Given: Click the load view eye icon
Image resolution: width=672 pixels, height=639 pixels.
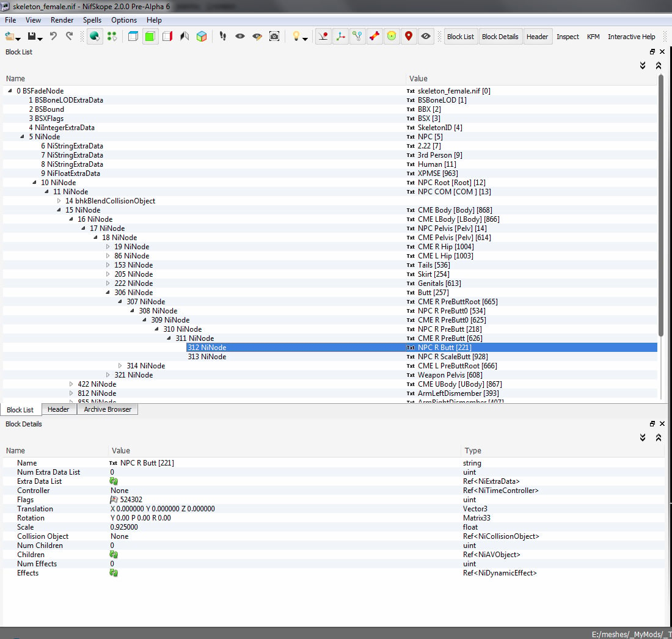Looking at the screenshot, I should click(240, 37).
